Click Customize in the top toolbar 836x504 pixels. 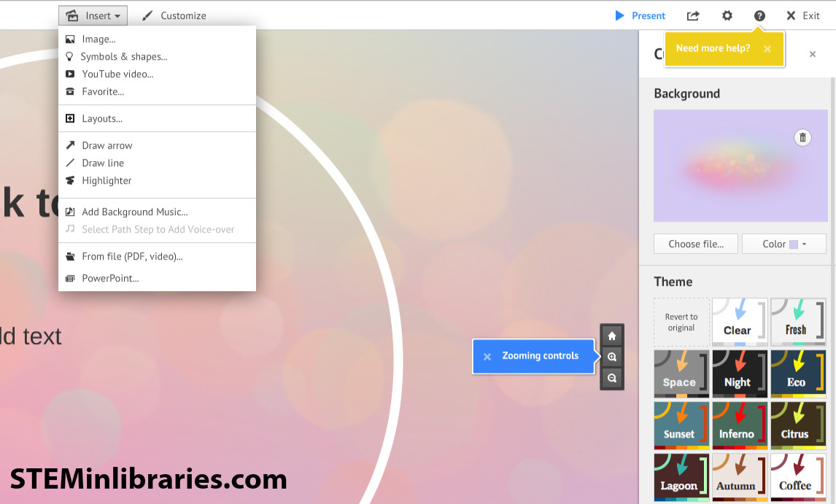tap(174, 15)
